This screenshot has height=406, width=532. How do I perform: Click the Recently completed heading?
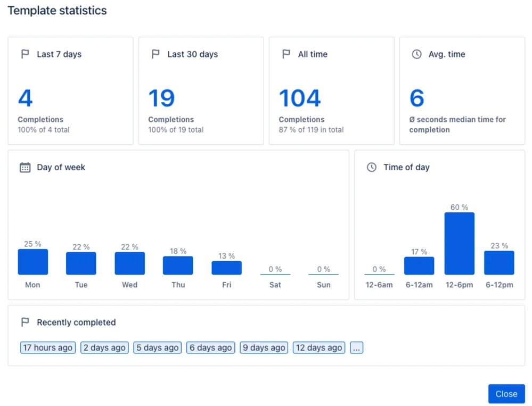point(76,322)
